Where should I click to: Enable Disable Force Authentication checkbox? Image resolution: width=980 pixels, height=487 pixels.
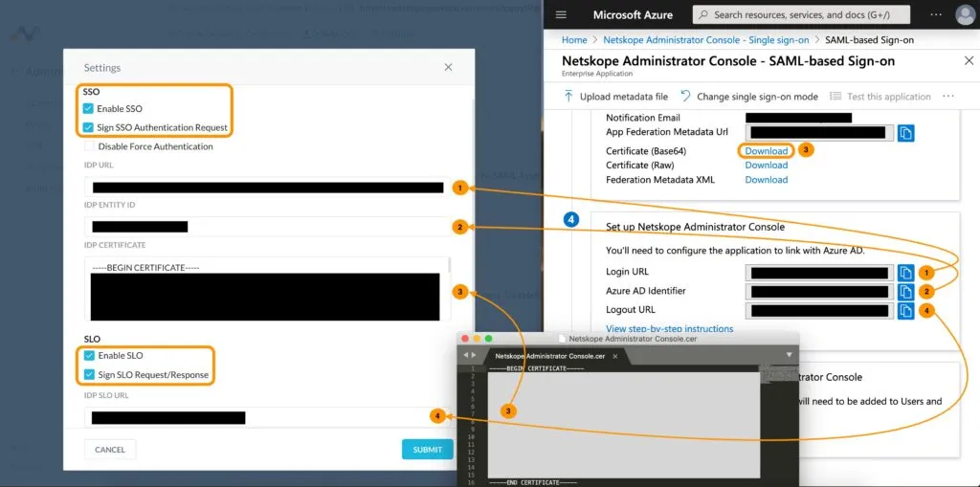coord(90,146)
